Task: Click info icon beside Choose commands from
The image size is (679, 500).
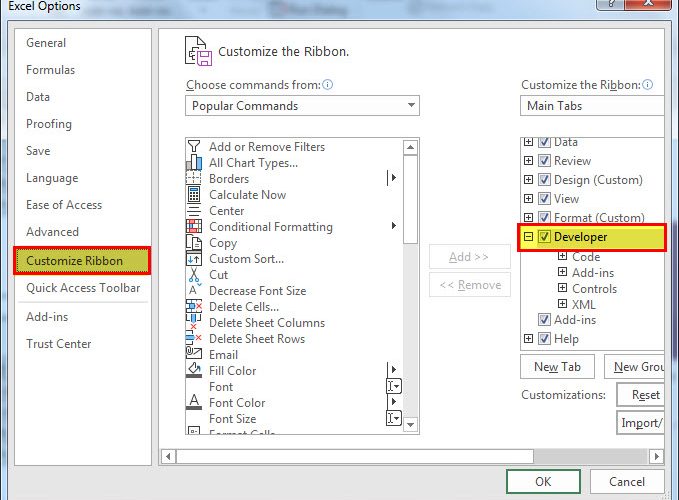Action: tap(328, 84)
